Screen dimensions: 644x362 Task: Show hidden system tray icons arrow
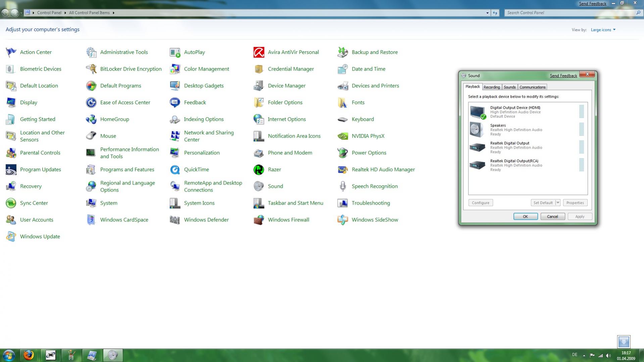point(584,356)
